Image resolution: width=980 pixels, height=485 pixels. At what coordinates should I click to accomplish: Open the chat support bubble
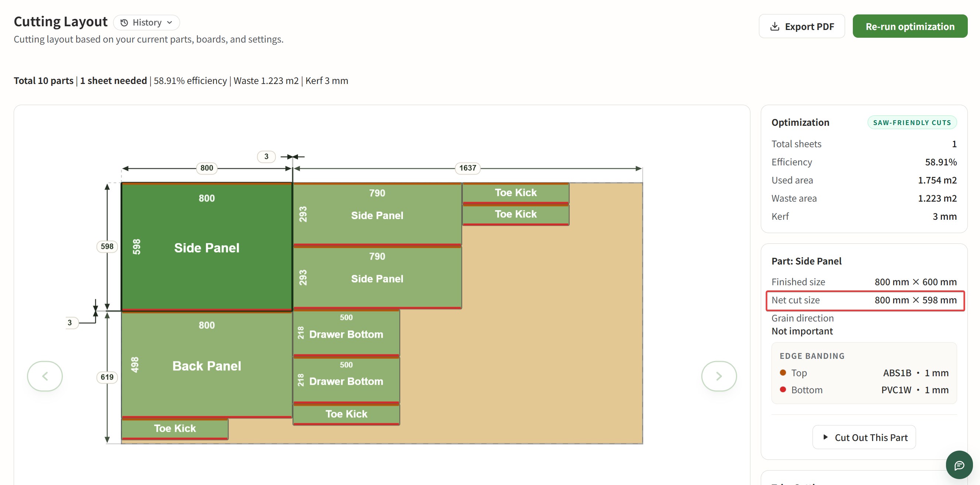point(959,465)
